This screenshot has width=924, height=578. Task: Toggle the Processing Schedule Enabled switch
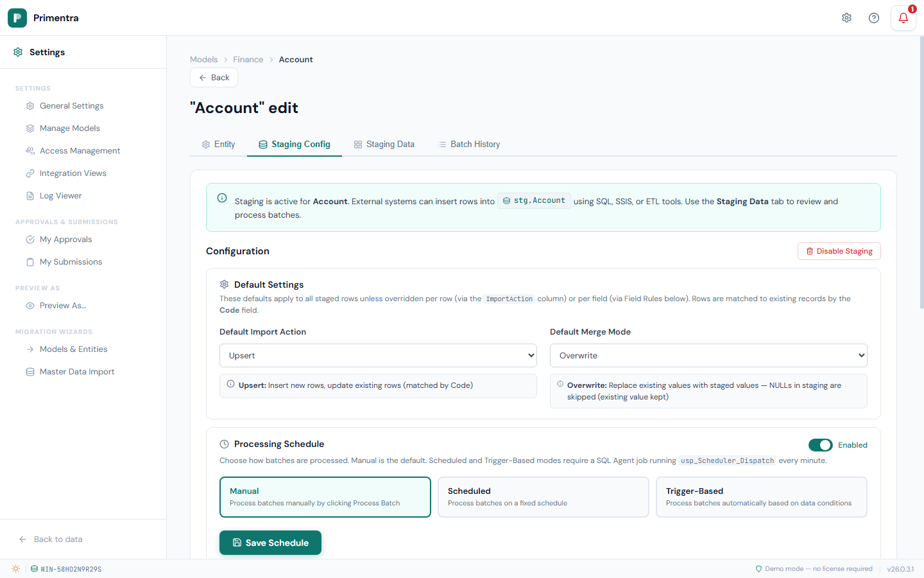[x=820, y=445]
